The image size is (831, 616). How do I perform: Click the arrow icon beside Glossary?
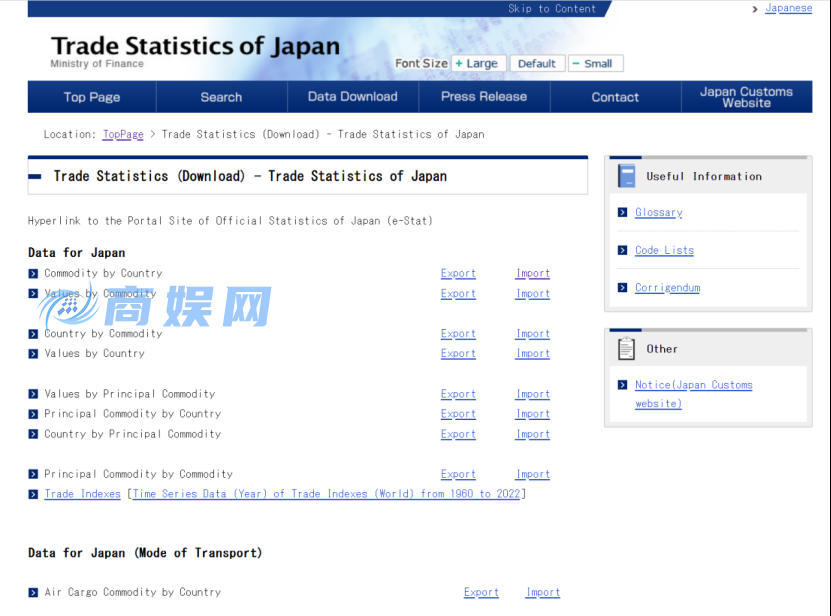click(623, 212)
